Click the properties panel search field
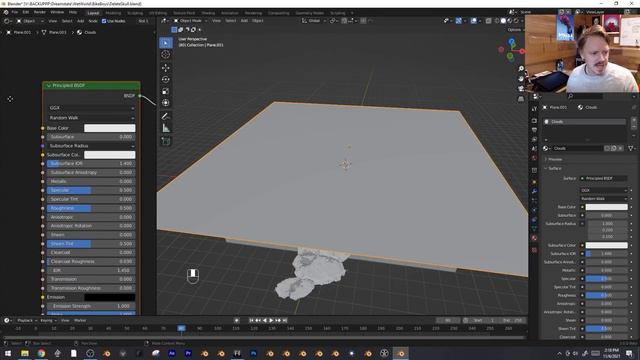 [584, 96]
